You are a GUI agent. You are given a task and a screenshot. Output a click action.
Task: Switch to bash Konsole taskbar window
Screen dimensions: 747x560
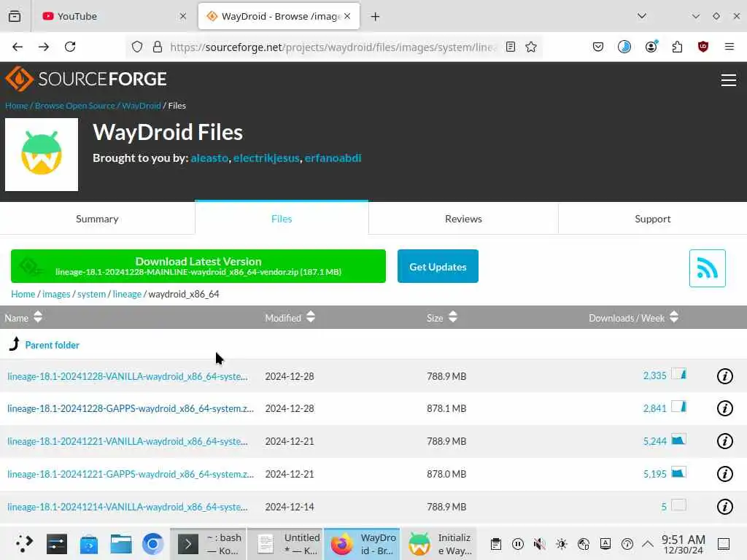[x=208, y=544]
